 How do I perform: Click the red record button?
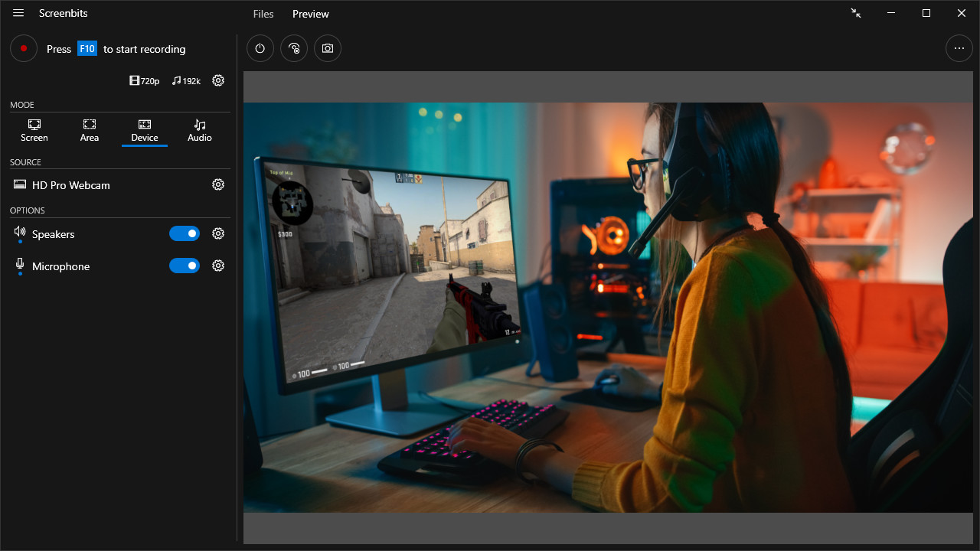[24, 48]
